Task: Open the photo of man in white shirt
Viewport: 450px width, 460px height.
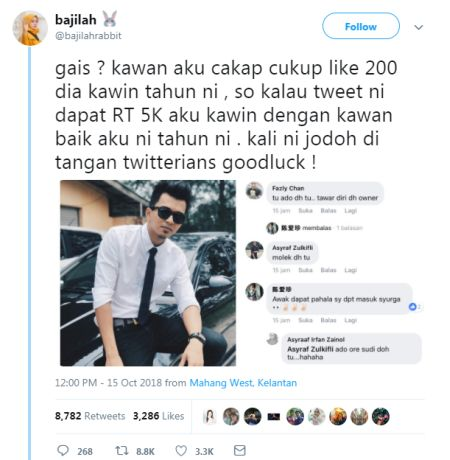Action: (x=148, y=273)
